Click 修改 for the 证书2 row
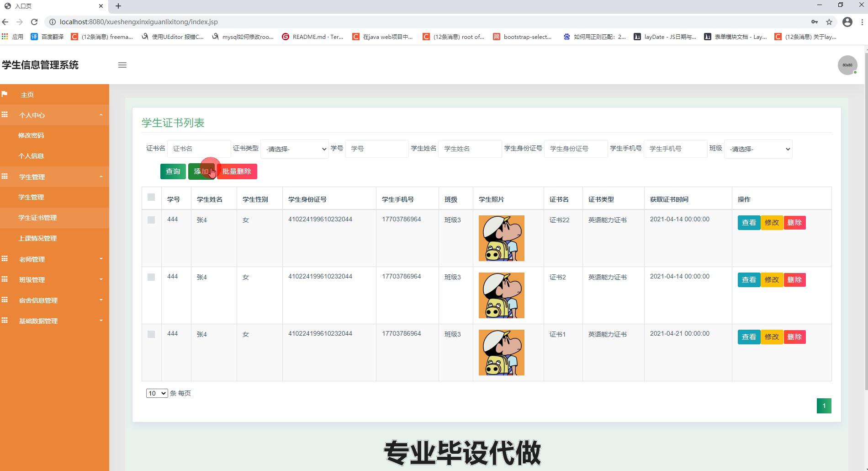Image resolution: width=868 pixels, height=471 pixels. click(x=772, y=280)
